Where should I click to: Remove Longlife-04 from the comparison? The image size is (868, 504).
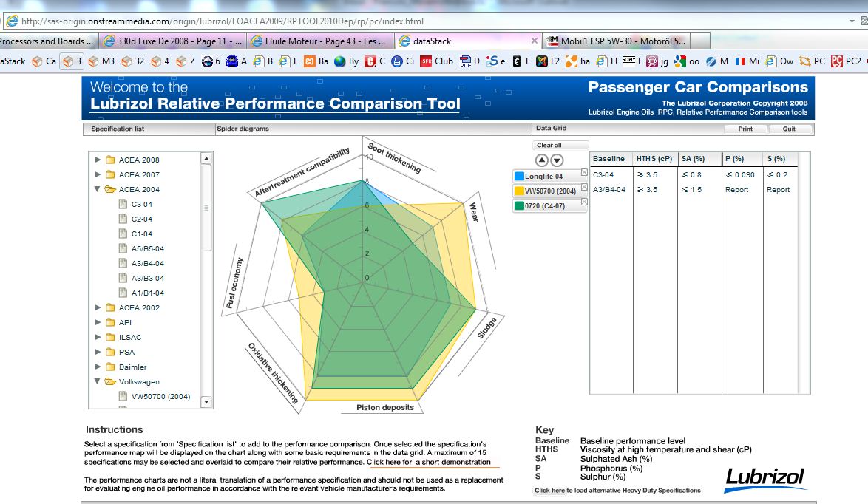584,173
